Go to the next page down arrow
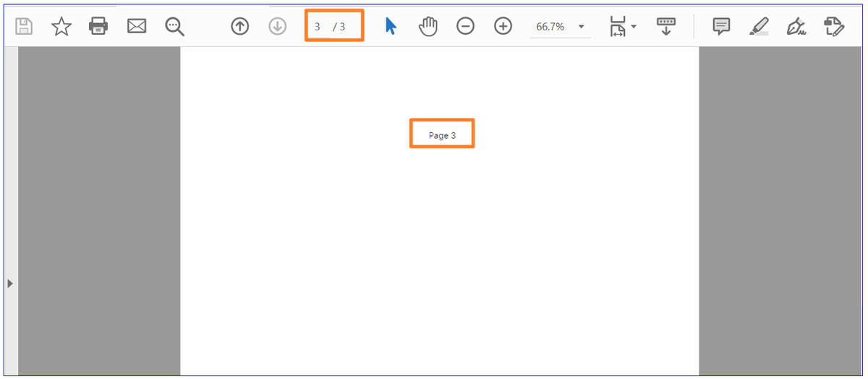 tap(278, 27)
